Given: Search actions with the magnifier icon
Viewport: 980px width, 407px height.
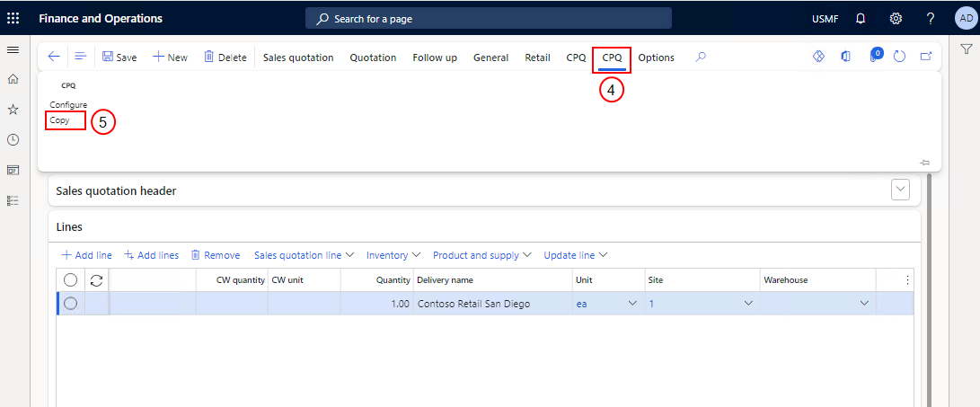Looking at the screenshot, I should 702,57.
